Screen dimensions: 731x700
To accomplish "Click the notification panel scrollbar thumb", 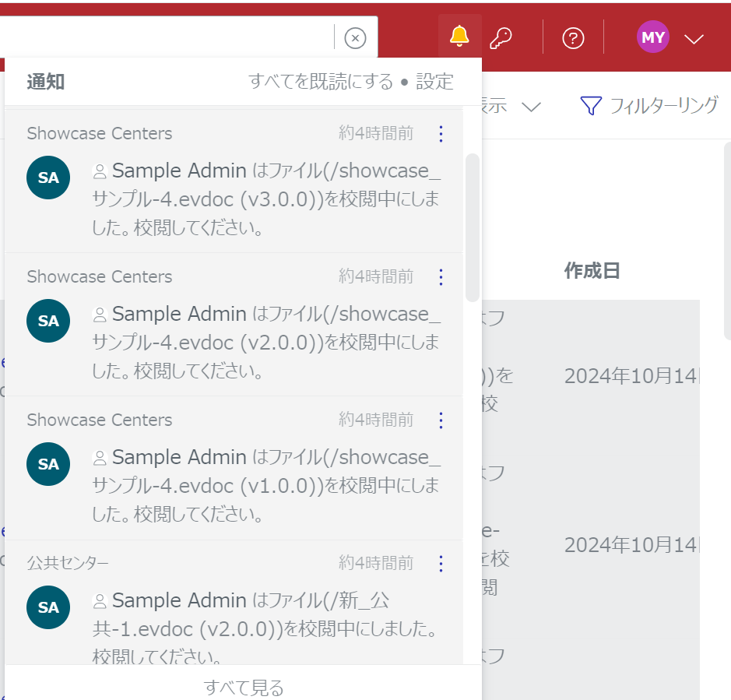I will point(473,227).
